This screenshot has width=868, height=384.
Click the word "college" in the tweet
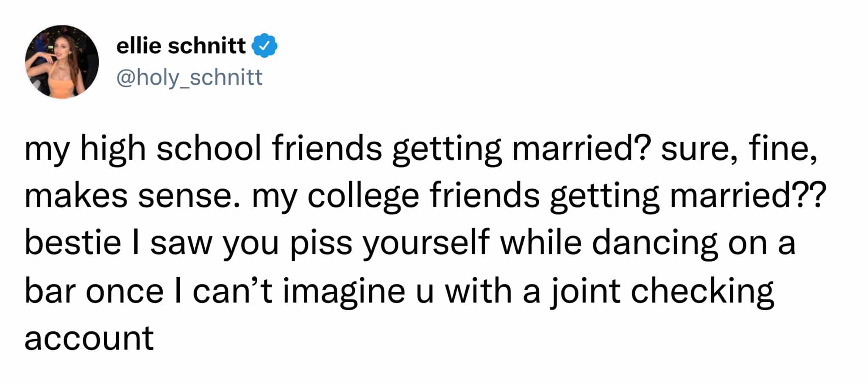tap(363, 196)
